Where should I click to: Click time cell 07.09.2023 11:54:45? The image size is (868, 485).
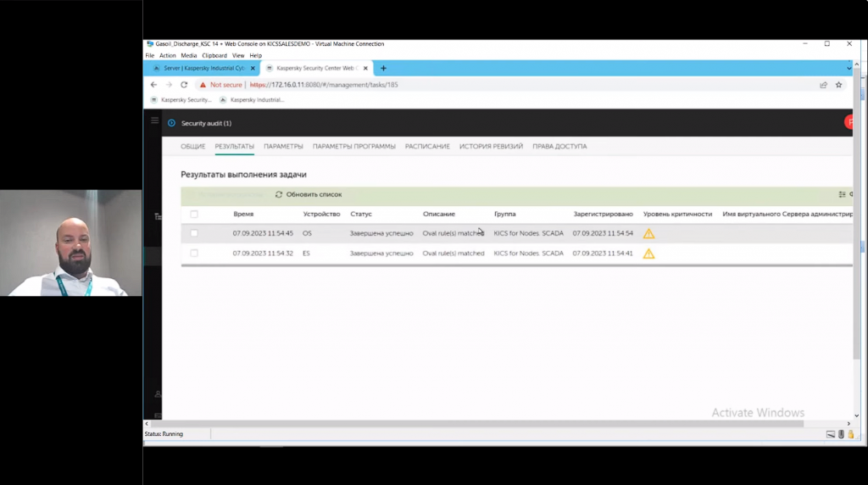point(263,233)
